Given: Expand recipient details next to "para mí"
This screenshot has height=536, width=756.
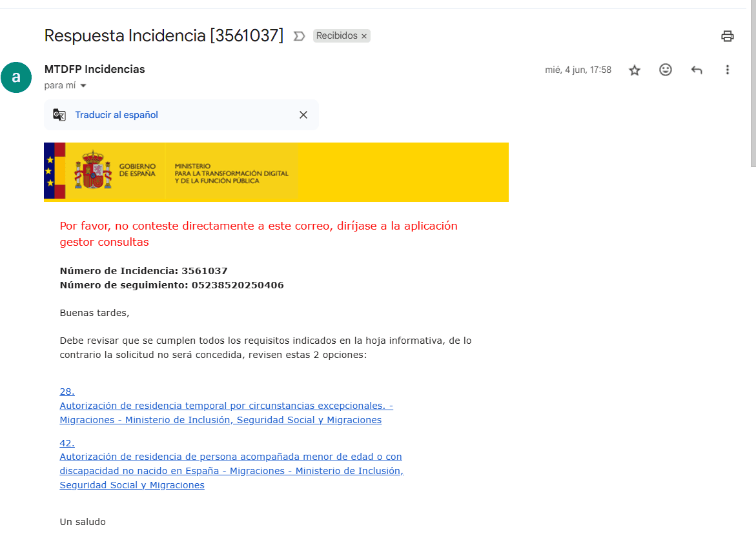Looking at the screenshot, I should pos(83,86).
